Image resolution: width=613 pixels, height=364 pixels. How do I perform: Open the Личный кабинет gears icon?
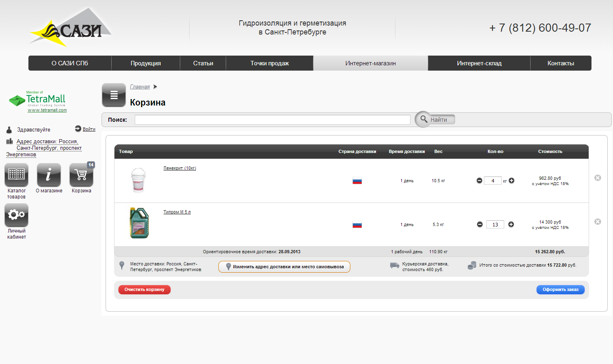(x=17, y=215)
